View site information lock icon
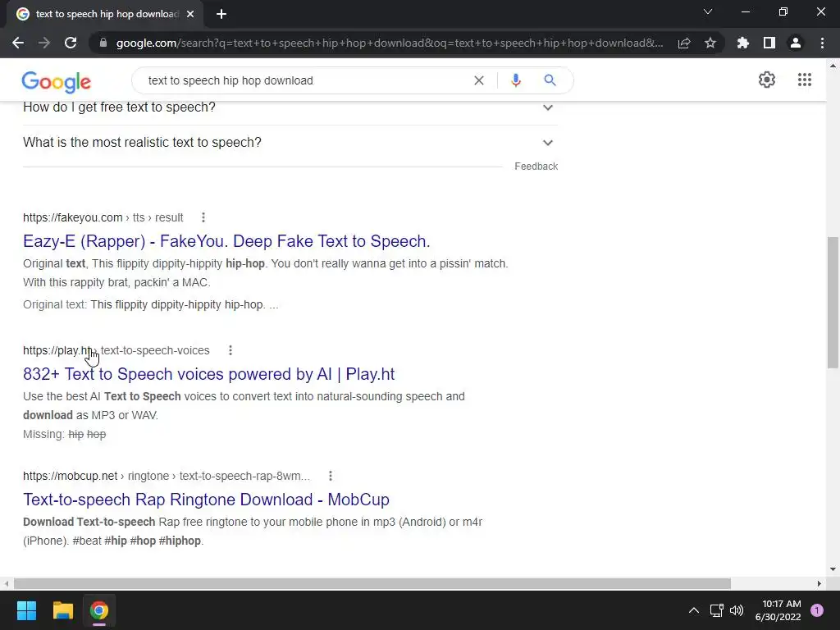The height and width of the screenshot is (630, 840). pos(103,43)
